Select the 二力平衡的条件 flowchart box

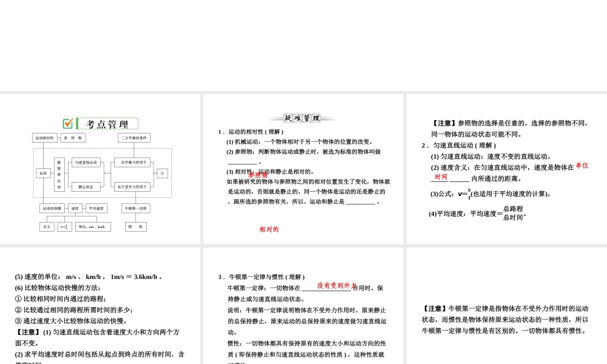point(134,138)
